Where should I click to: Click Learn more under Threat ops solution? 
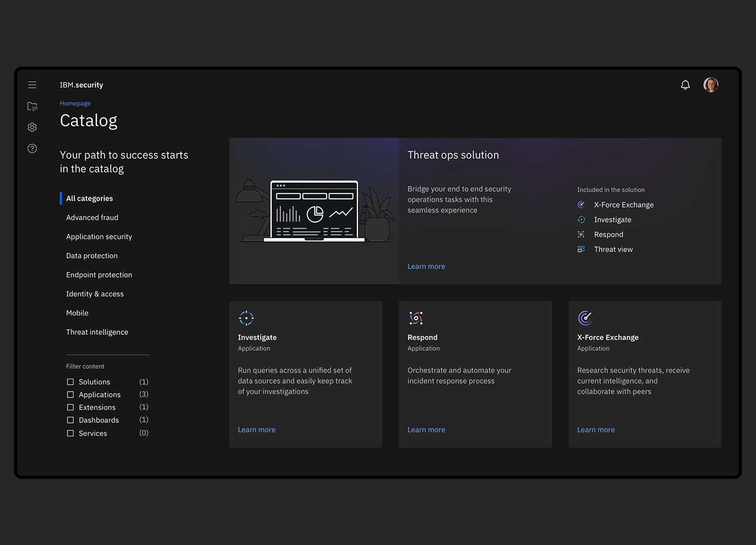426,266
